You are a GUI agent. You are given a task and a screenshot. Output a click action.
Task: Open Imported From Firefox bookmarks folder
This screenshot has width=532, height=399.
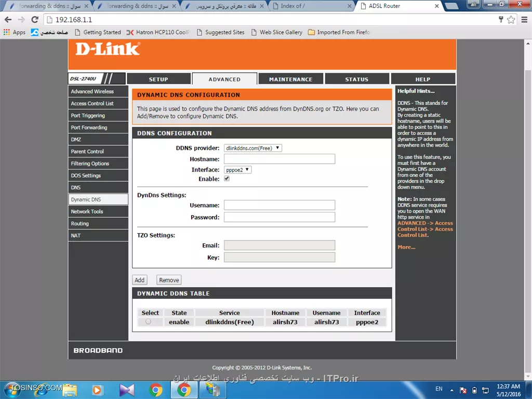point(339,32)
